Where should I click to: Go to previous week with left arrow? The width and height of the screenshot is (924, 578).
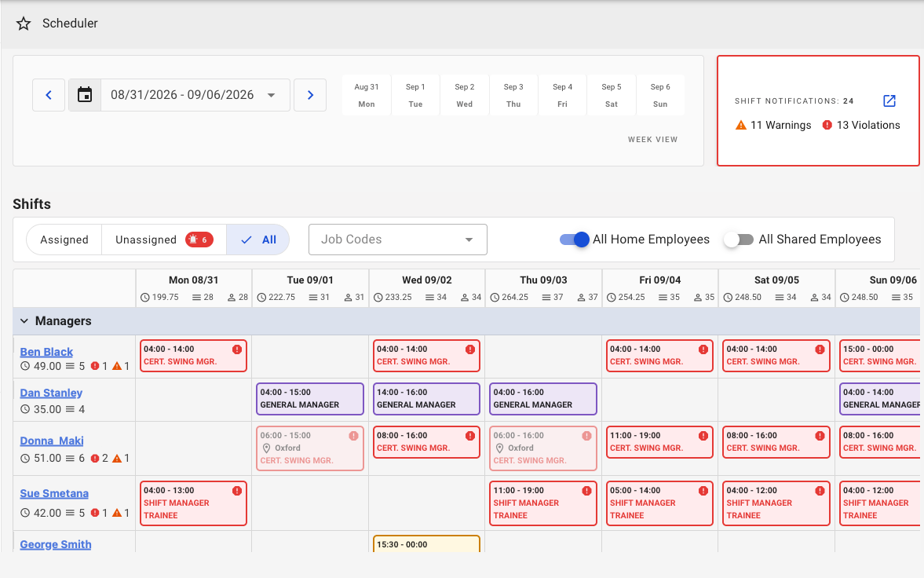pos(49,95)
